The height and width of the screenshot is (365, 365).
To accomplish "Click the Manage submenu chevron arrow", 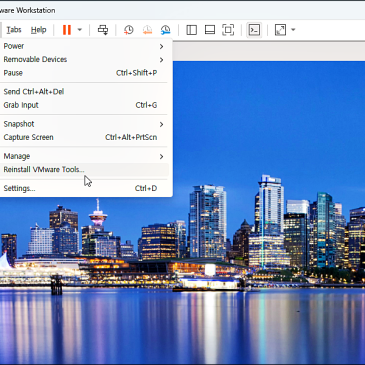I will coord(161,157).
